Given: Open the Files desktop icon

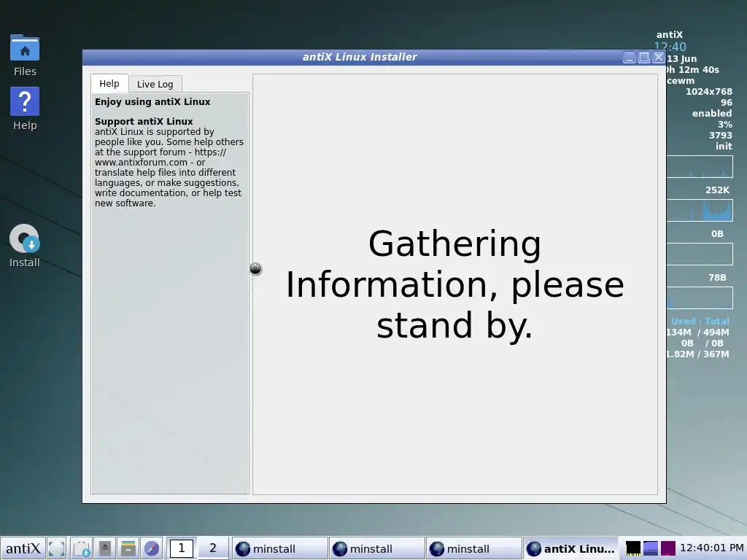Looking at the screenshot, I should (25, 55).
